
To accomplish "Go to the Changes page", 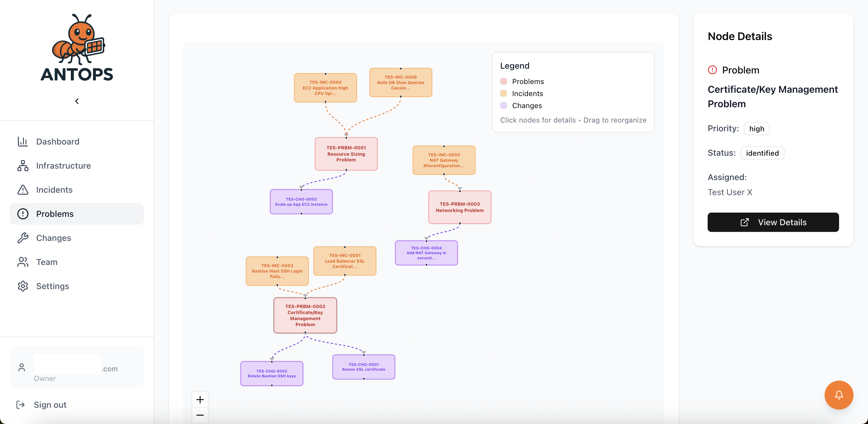I will point(54,238).
